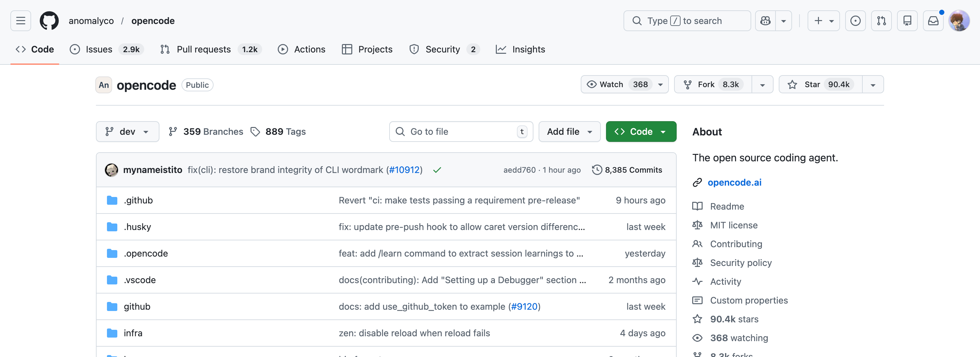Open the Custom properties link

[x=749, y=300]
